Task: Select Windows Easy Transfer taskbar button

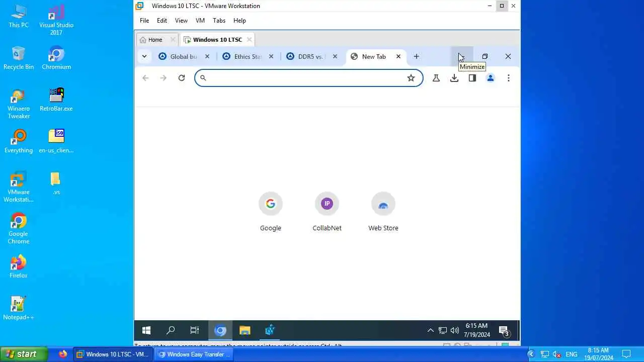Action: 195,354
